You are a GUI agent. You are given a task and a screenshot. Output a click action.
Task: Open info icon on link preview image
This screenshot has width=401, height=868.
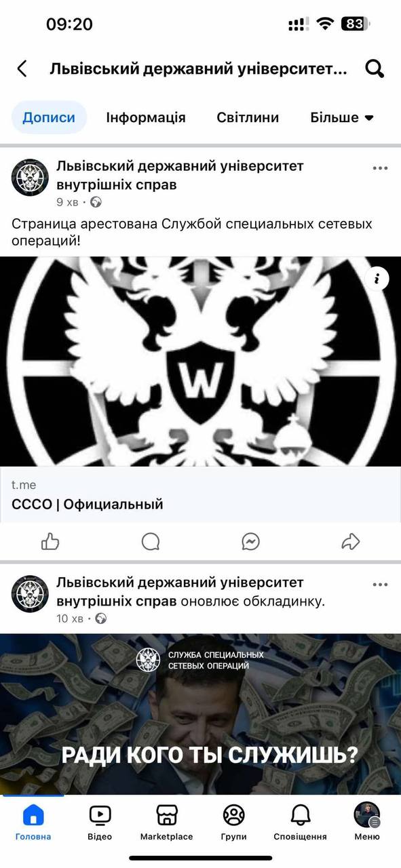coord(377,278)
